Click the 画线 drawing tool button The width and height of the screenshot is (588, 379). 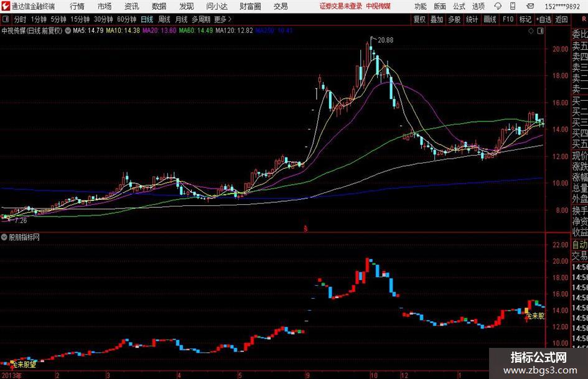pos(490,19)
